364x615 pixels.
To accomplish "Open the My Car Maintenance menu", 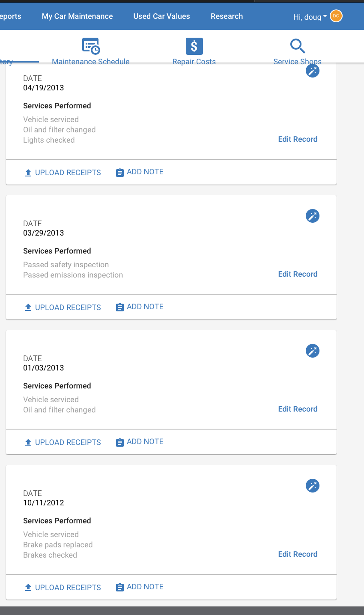I will pos(78,16).
